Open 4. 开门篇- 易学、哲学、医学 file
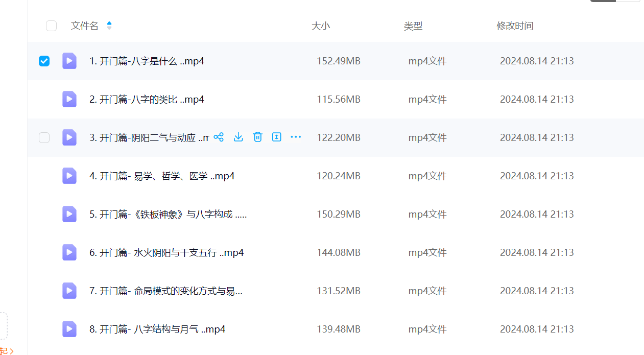644x355 pixels. click(x=161, y=176)
